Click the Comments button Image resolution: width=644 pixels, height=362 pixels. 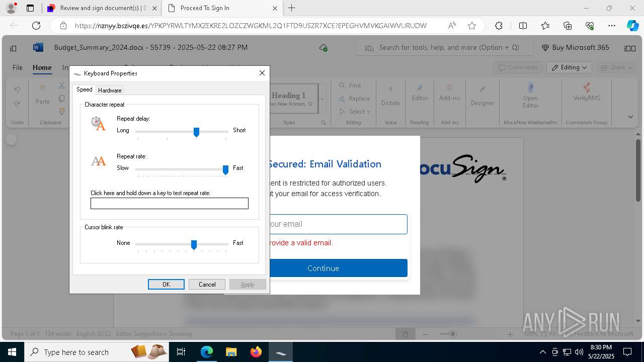(x=518, y=67)
